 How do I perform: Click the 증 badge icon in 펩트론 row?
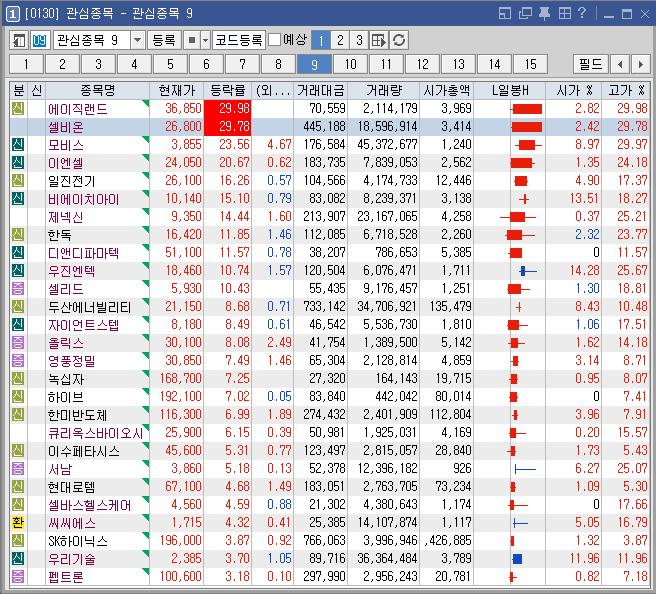18,576
